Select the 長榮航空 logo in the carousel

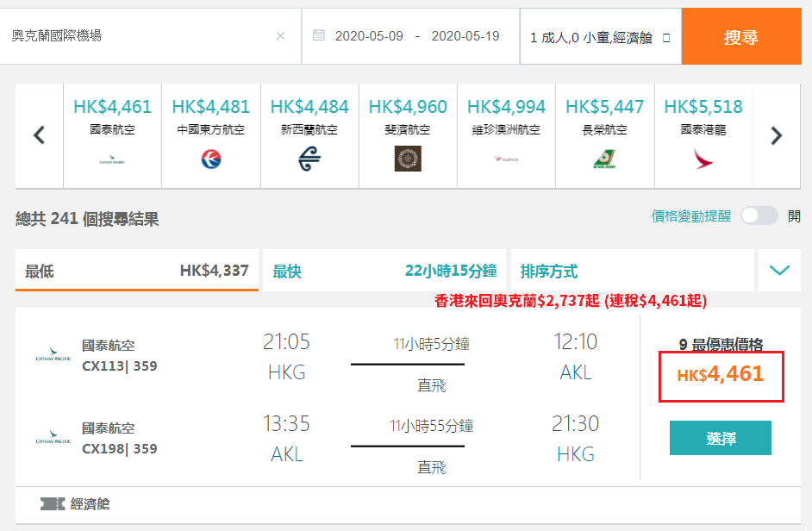click(604, 159)
